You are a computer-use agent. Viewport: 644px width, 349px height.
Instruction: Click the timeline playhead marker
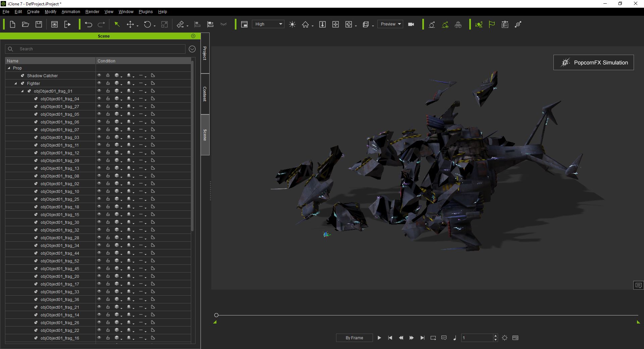[216, 315]
